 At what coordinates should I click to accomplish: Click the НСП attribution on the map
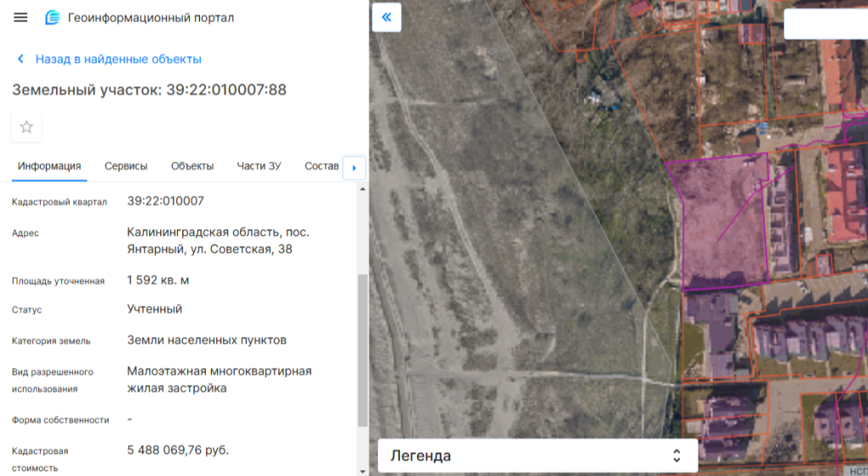857,471
